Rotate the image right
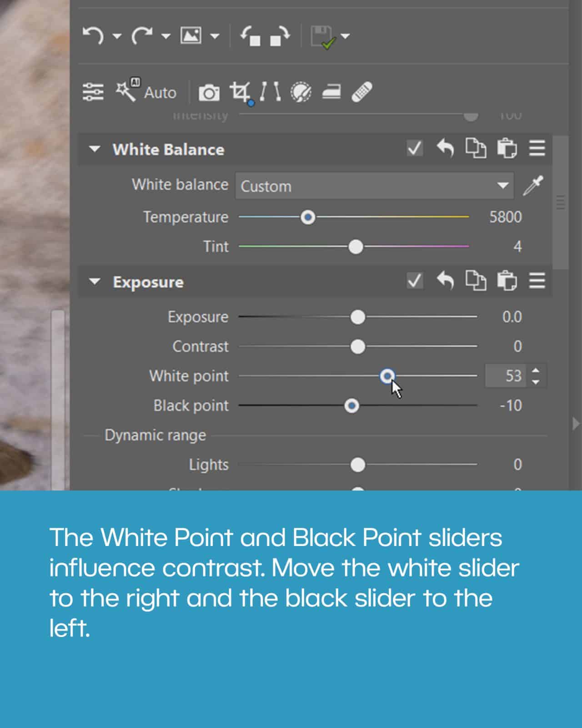This screenshot has height=728, width=582. (281, 36)
